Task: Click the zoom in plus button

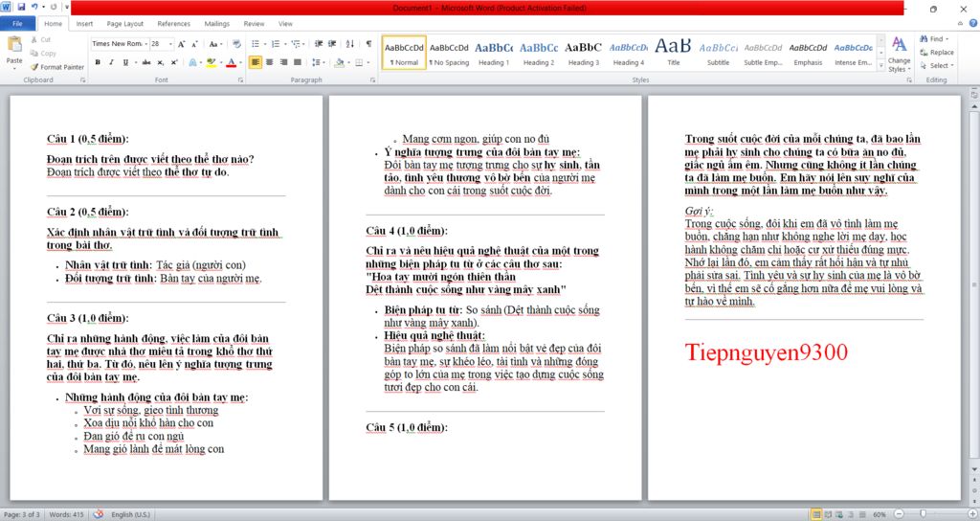Action: (972, 514)
